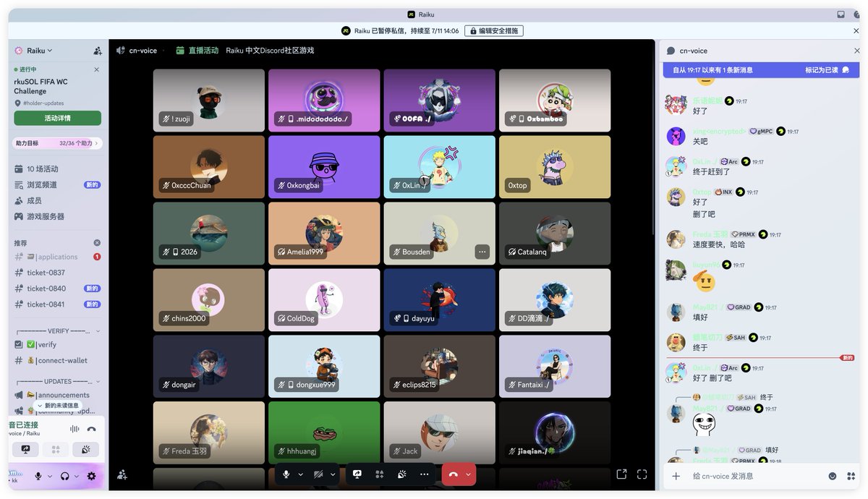Click 编辑安全措施 button
The height and width of the screenshot is (499, 868).
click(x=494, y=31)
